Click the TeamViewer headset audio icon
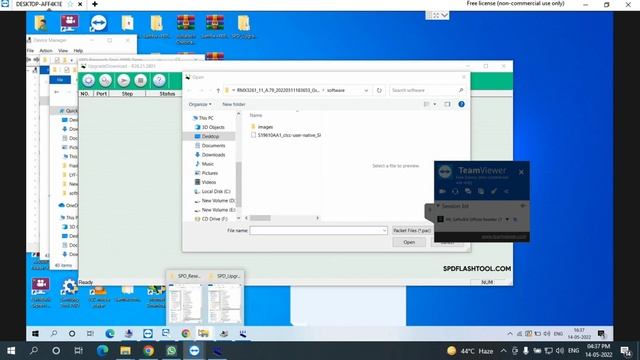 coord(455,191)
